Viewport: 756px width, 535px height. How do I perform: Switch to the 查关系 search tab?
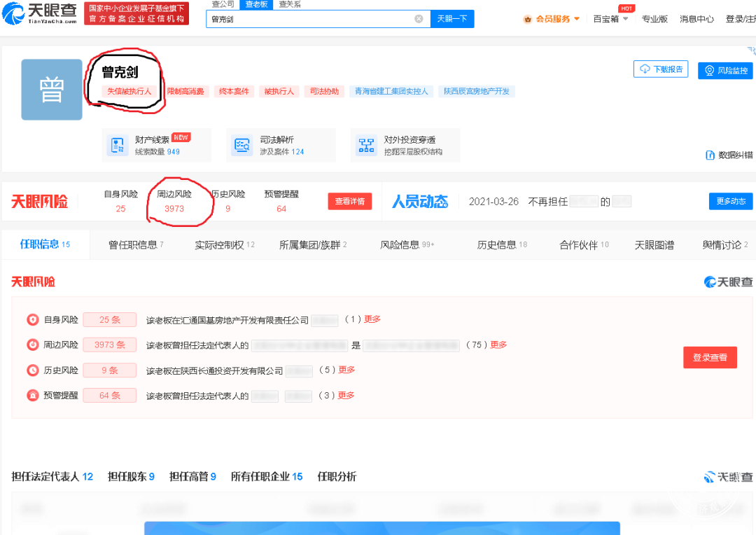(x=290, y=4)
